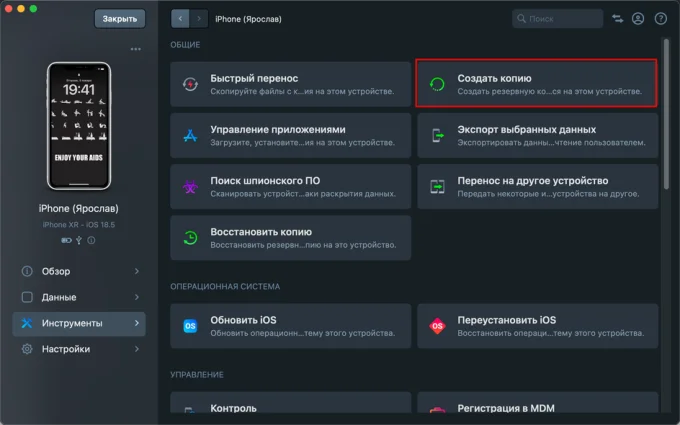Click the battery status icon under device
Image resolution: width=680 pixels, height=425 pixels.
66,240
